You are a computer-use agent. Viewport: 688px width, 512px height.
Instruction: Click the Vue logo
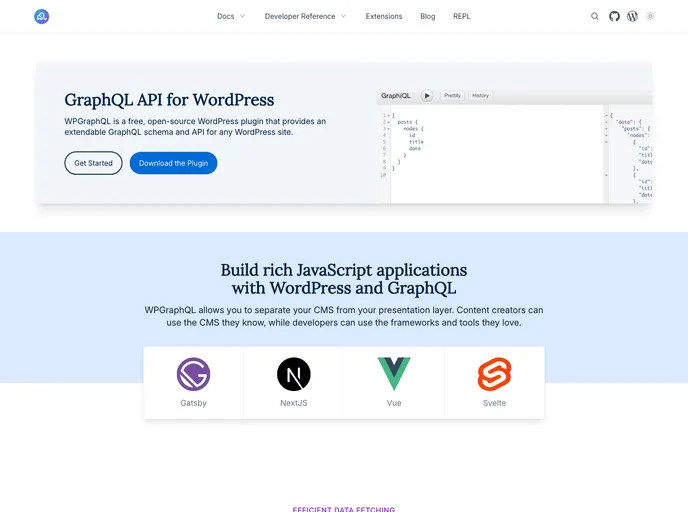click(394, 374)
